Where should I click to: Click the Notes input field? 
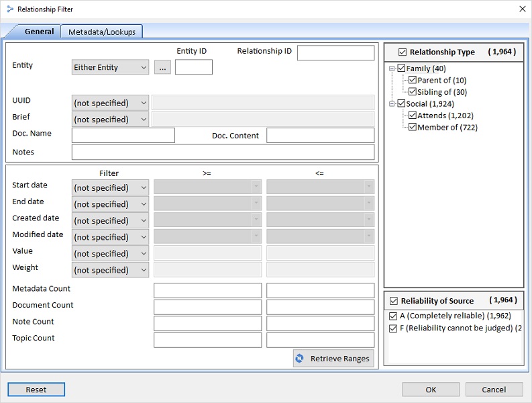(x=223, y=152)
